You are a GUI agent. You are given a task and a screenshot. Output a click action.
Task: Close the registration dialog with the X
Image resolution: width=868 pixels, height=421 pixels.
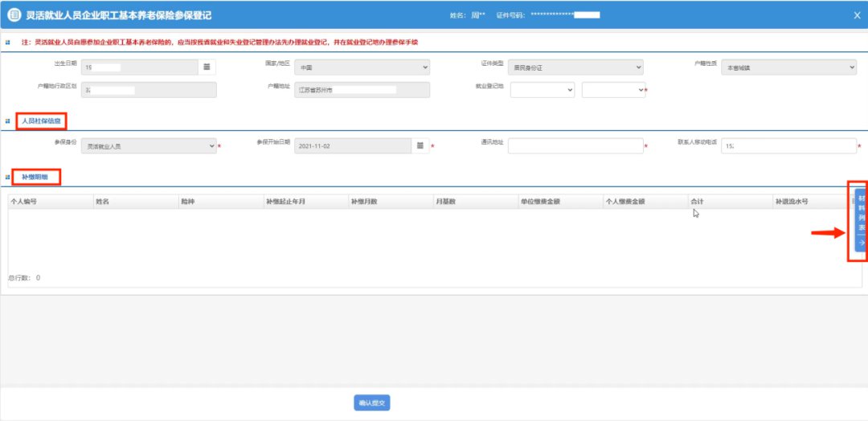[856, 14]
